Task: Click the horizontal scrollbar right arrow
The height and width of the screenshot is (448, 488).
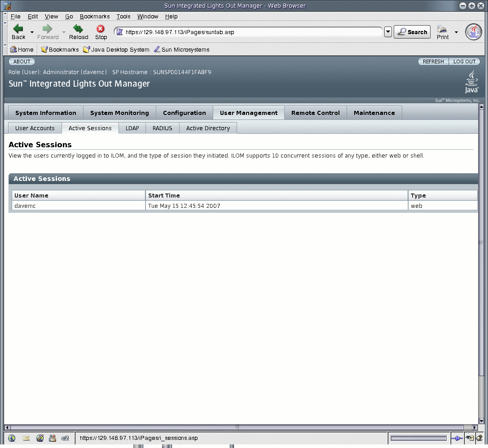Action: tap(474, 427)
